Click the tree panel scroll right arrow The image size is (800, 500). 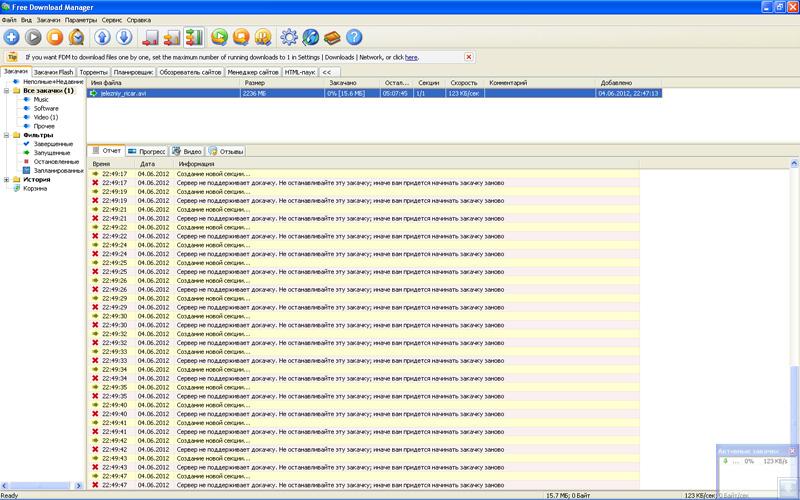[x=79, y=486]
